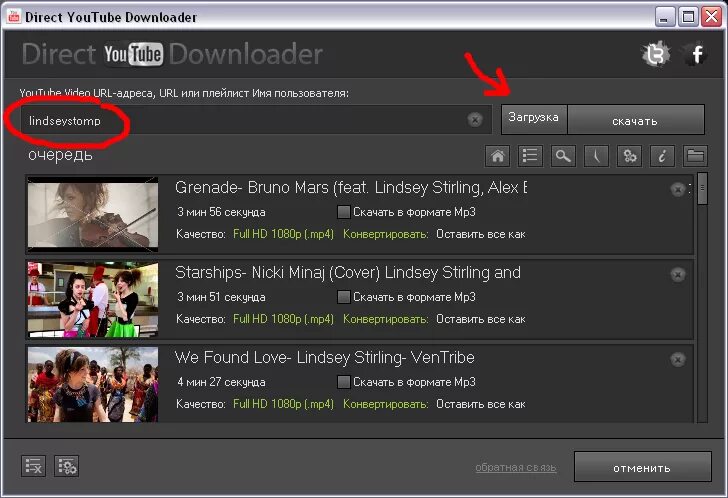Maximize the Direct YouTube Downloader window
The height and width of the screenshot is (498, 728).
688,17
